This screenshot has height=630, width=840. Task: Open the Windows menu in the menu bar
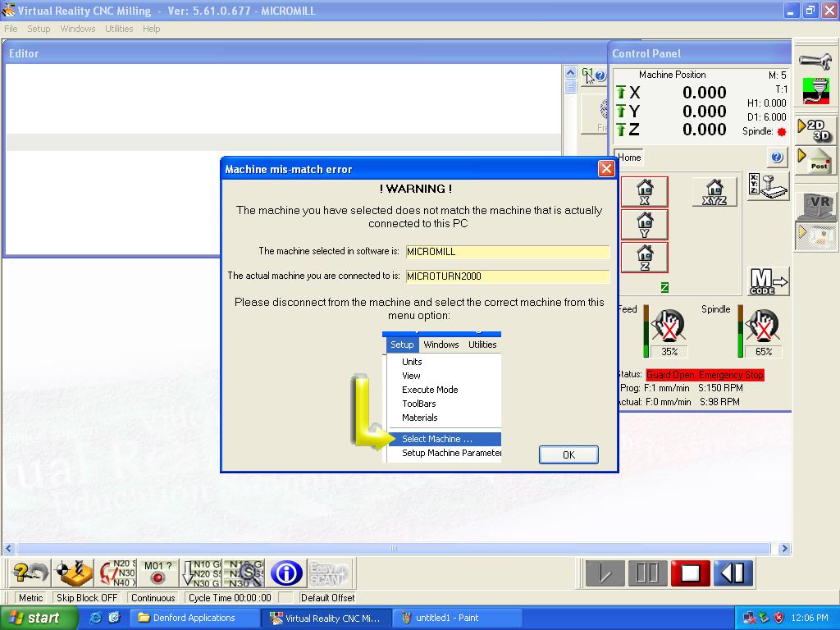78,29
